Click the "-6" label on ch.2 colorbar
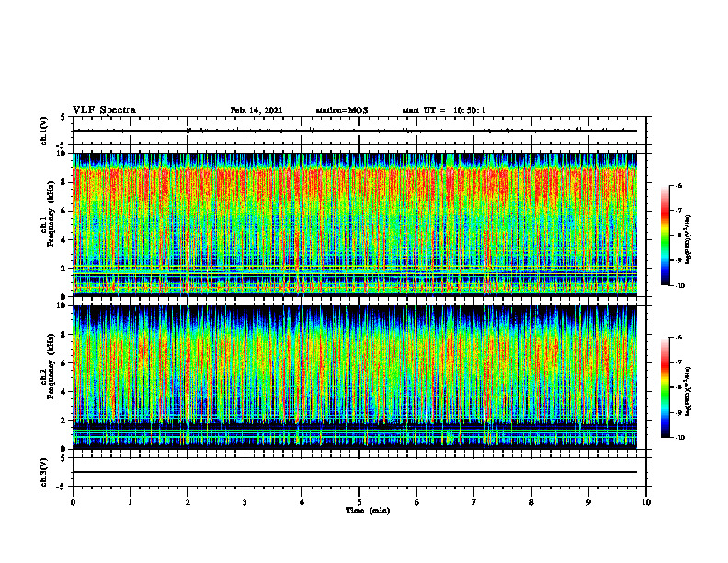The width and height of the screenshot is (728, 563). [x=678, y=338]
